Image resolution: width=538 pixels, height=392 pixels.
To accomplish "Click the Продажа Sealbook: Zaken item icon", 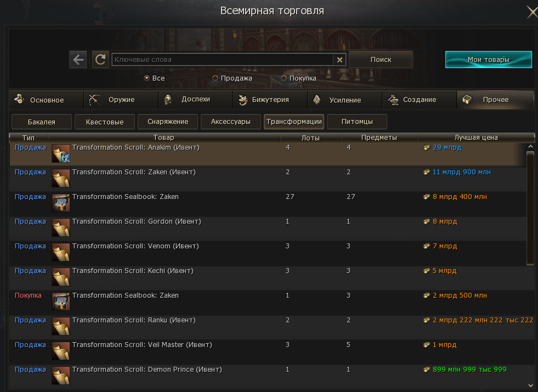I will click(x=61, y=203).
